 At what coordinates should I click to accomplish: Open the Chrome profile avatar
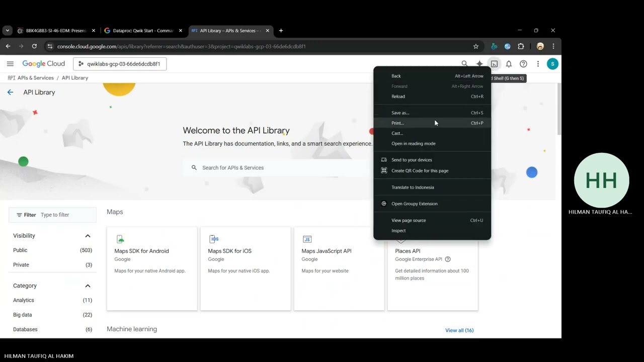pyautogui.click(x=540, y=46)
